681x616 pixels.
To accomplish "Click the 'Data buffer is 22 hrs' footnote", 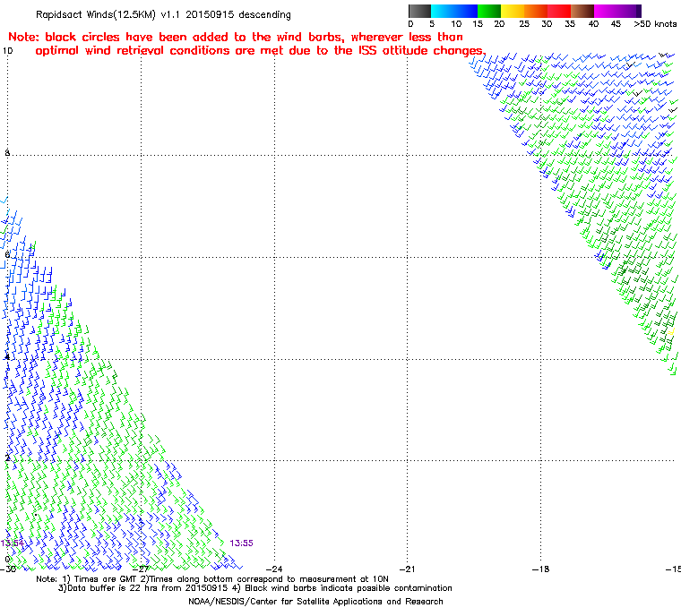I will pos(255,588).
